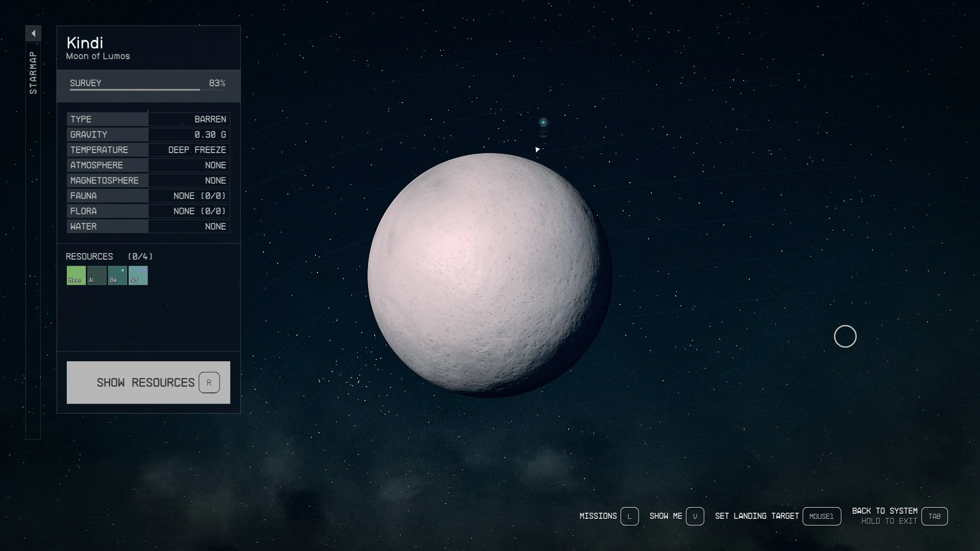The height and width of the screenshot is (551, 980).
Task: Select the Be beryllium resource tile
Action: [x=117, y=275]
